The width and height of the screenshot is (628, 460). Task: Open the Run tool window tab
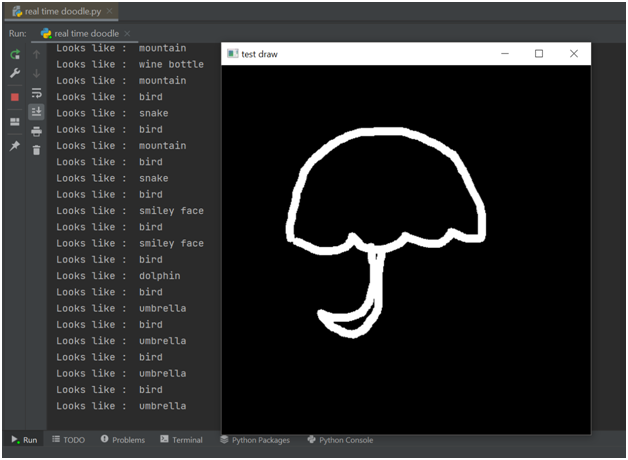[24, 440]
